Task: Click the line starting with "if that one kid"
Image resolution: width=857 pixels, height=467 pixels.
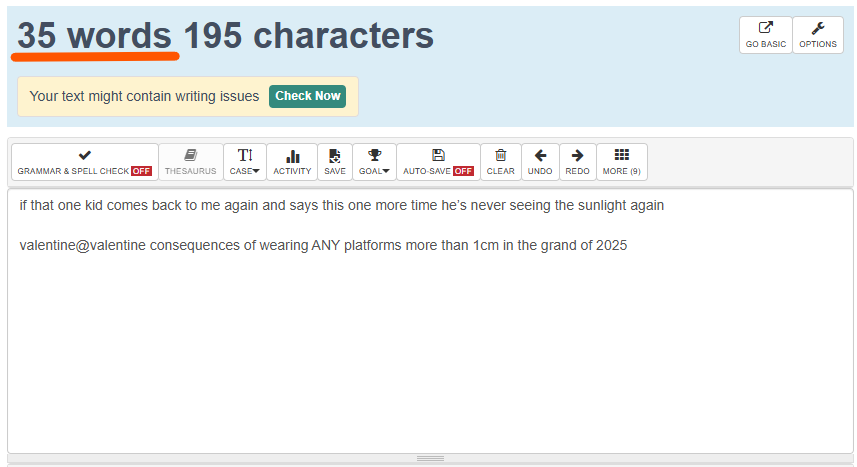Action: [341, 206]
